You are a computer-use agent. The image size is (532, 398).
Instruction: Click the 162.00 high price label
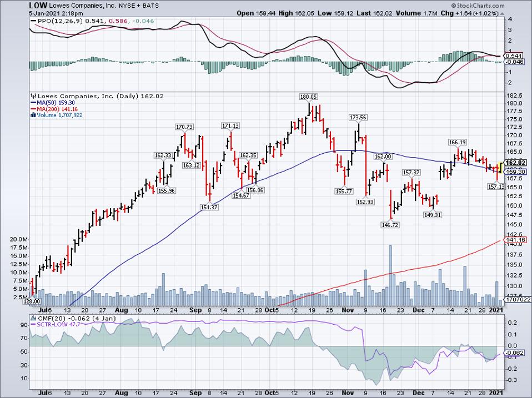(x=383, y=157)
